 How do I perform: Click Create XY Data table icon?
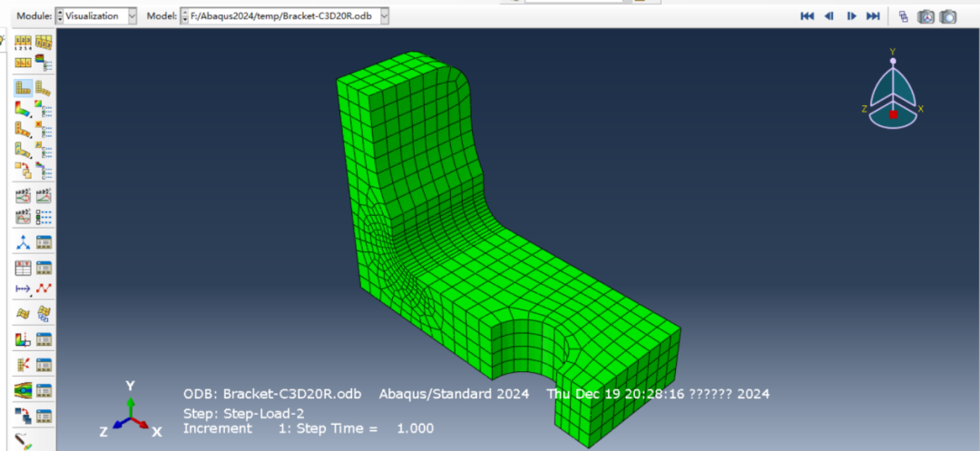pyautogui.click(x=23, y=268)
